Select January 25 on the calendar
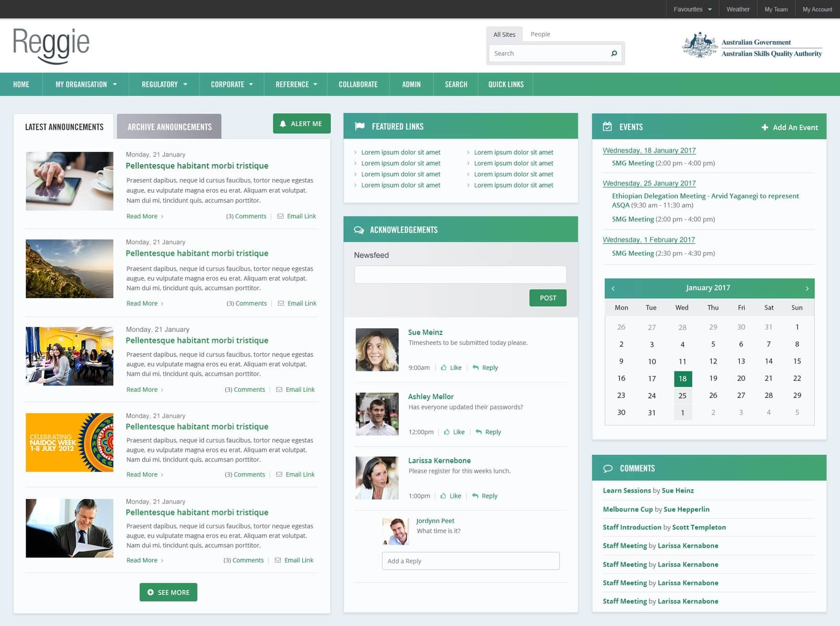Screen dimensions: 840x626 tap(682, 395)
